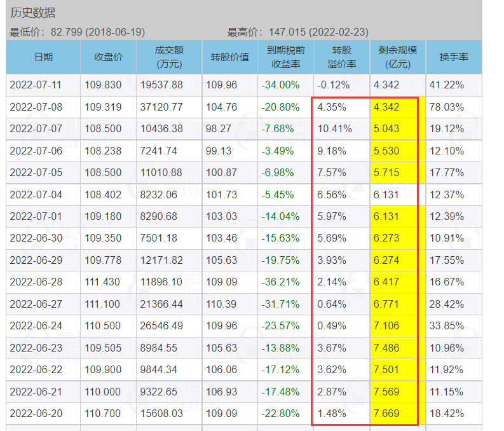504x431 pixels.
Task: Click the 最高价 147.015 label
Action: (x=297, y=32)
